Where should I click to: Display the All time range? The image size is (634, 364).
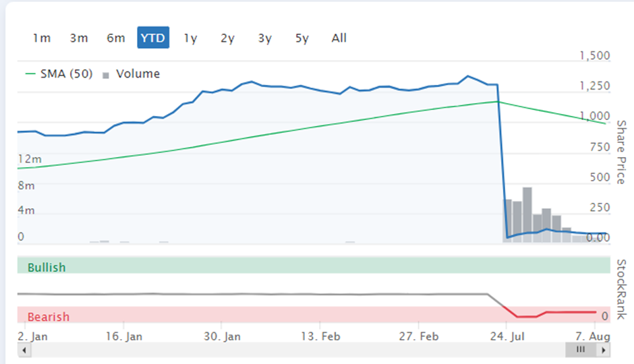click(339, 38)
